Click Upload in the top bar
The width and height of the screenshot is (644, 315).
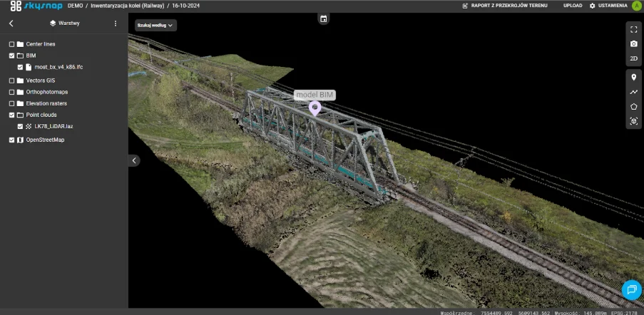(x=573, y=6)
